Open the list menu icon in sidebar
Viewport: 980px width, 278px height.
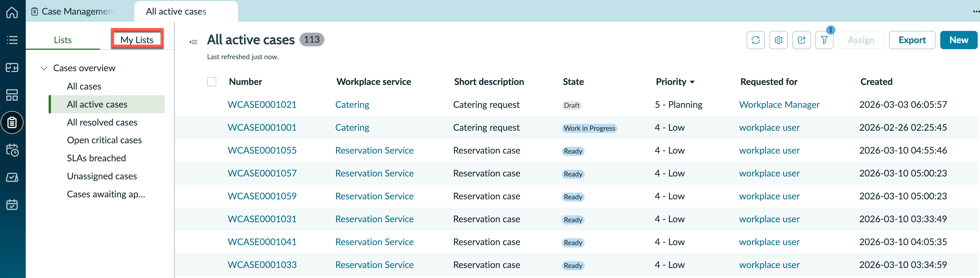point(12,40)
